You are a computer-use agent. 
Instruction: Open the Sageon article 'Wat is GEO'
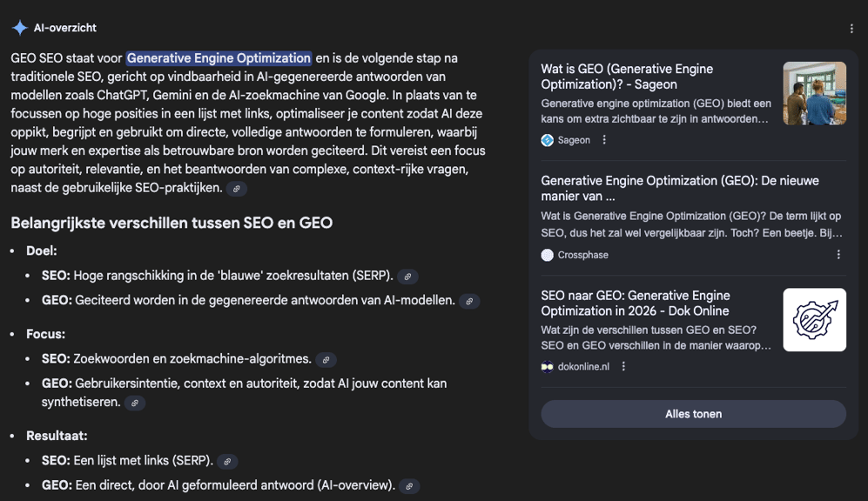(x=627, y=77)
